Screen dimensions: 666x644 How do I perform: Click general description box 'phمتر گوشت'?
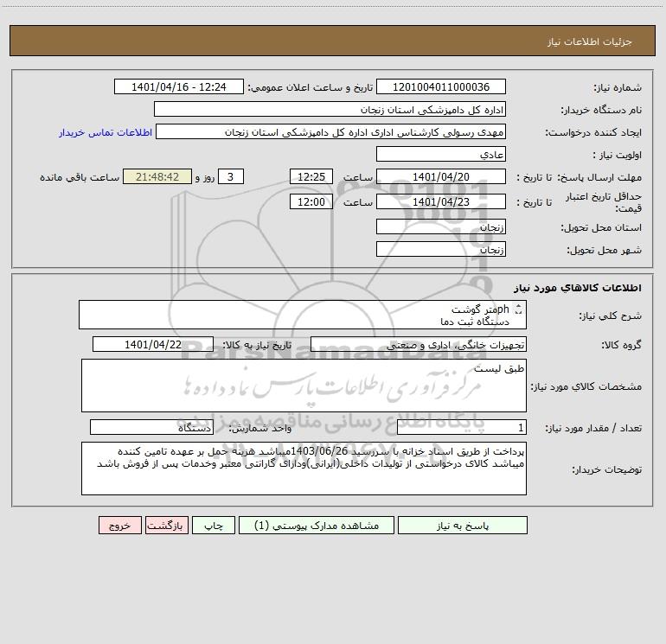(x=303, y=315)
